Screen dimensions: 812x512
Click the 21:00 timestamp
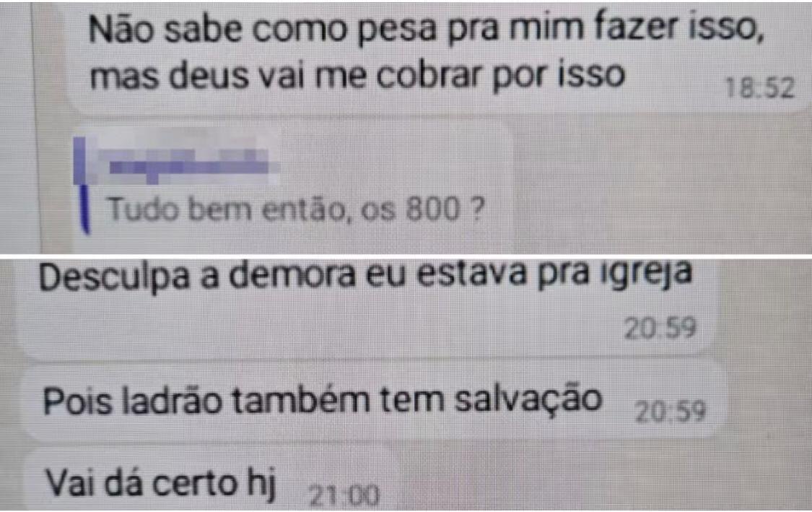click(x=344, y=496)
